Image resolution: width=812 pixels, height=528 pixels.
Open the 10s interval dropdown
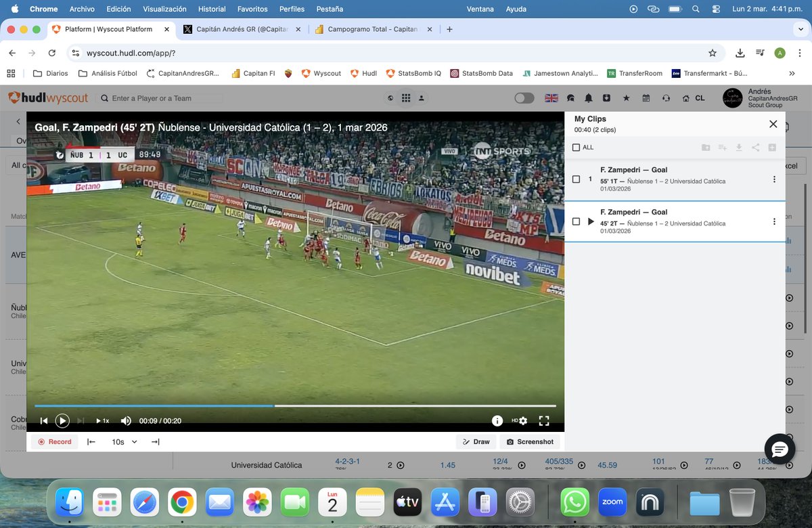point(125,442)
